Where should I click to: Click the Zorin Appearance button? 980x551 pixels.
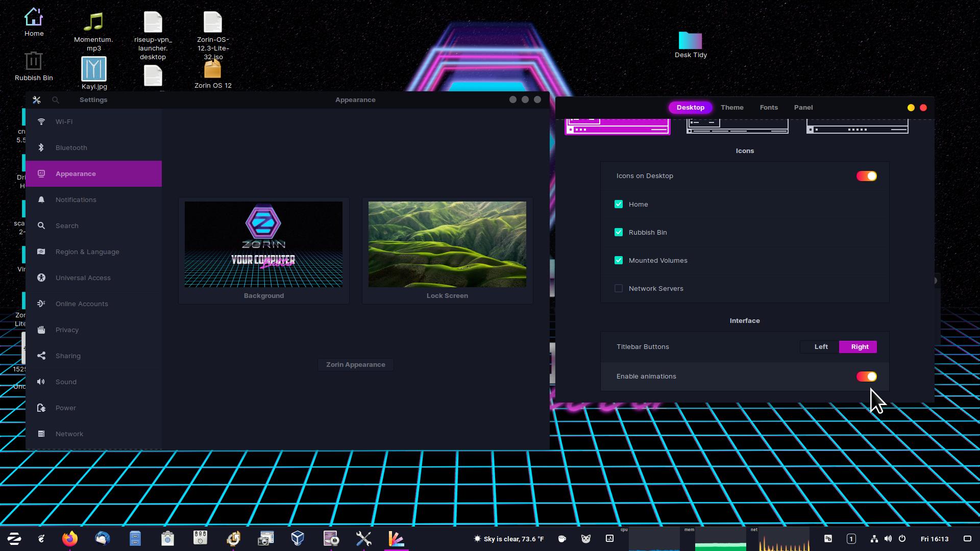tap(356, 365)
